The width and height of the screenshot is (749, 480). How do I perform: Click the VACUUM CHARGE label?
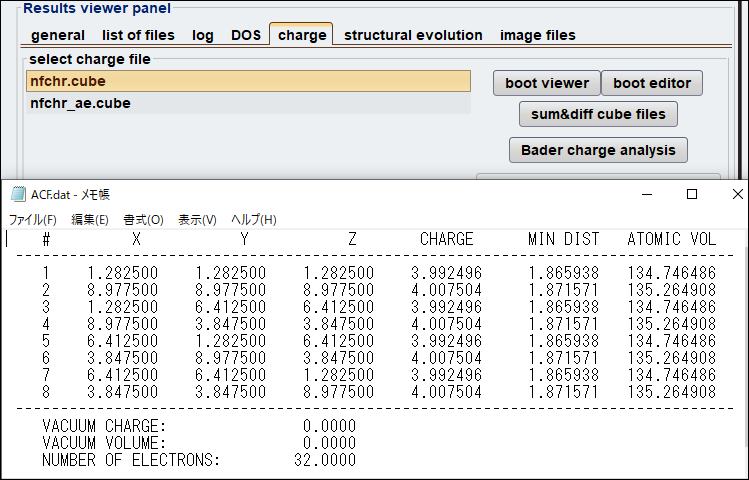coord(104,426)
